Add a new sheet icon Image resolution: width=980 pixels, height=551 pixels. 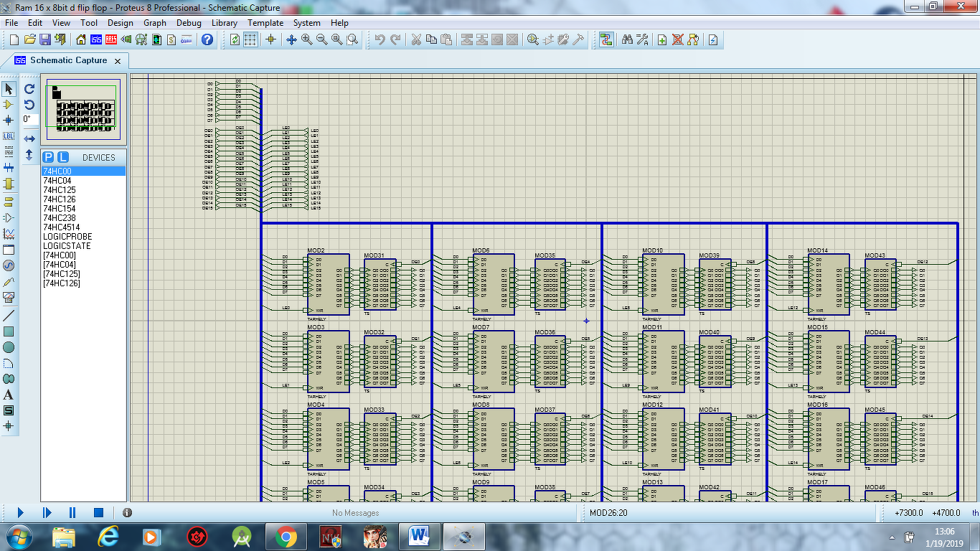tap(662, 39)
